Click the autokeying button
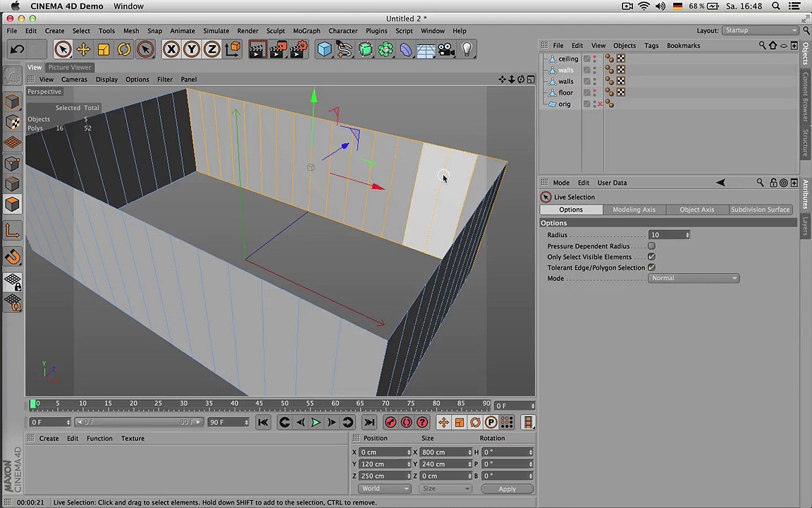This screenshot has width=812, height=508. (407, 423)
